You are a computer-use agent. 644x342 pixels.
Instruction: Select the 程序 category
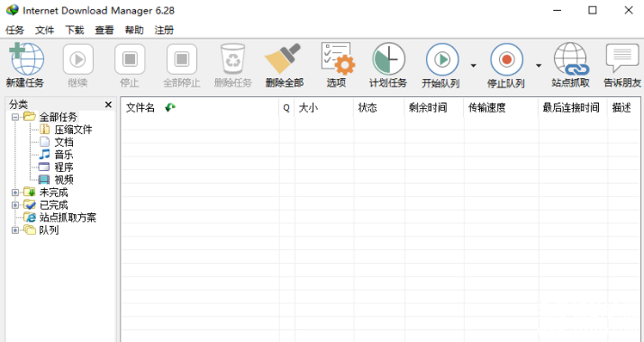(64, 167)
